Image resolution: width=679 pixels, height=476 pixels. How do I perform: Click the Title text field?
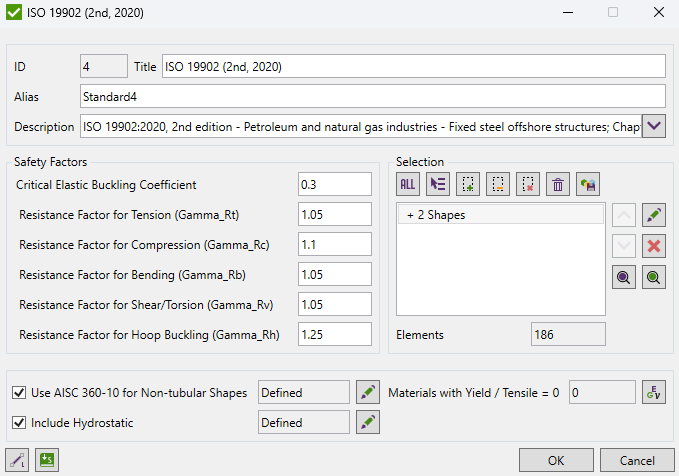(412, 66)
